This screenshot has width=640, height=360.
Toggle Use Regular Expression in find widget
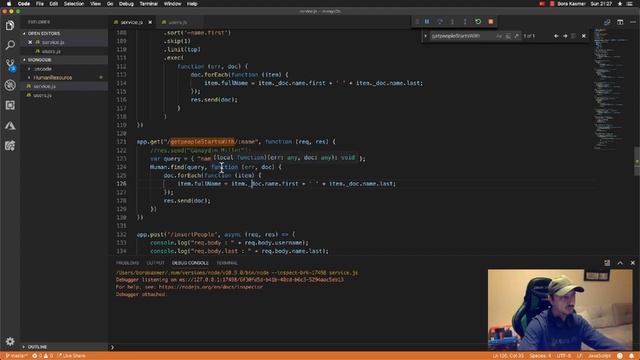pos(517,36)
